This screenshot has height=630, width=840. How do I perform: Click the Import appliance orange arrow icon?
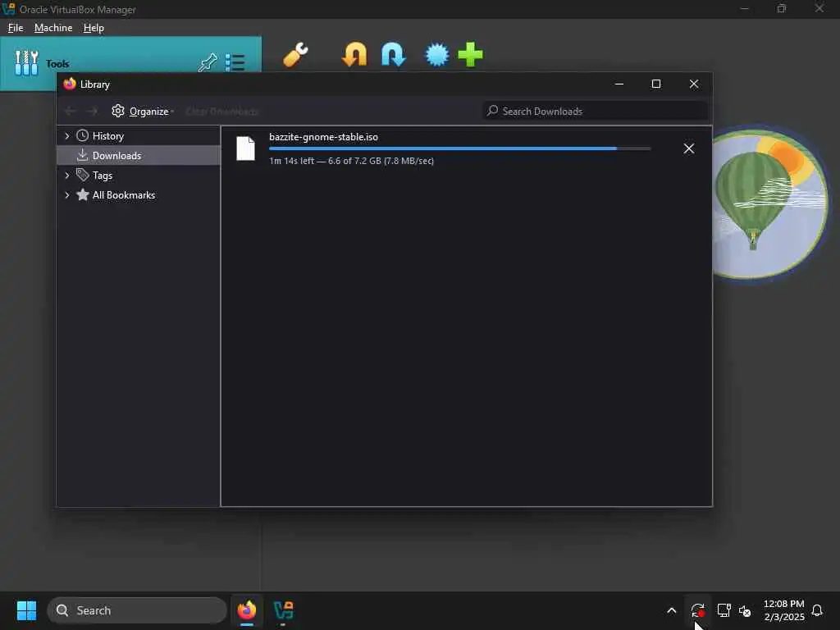click(354, 55)
